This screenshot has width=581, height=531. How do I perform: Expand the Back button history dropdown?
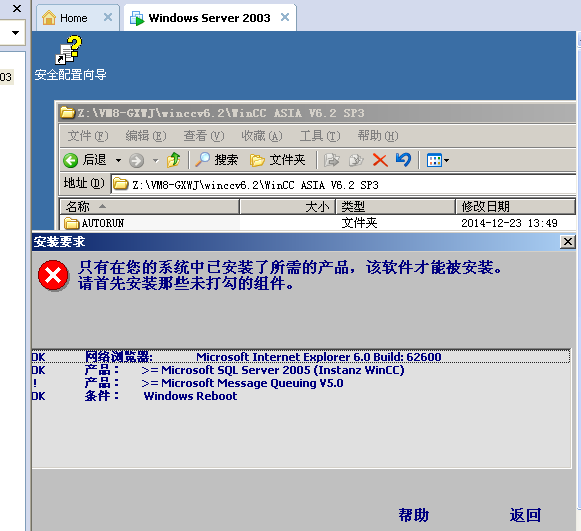click(118, 160)
